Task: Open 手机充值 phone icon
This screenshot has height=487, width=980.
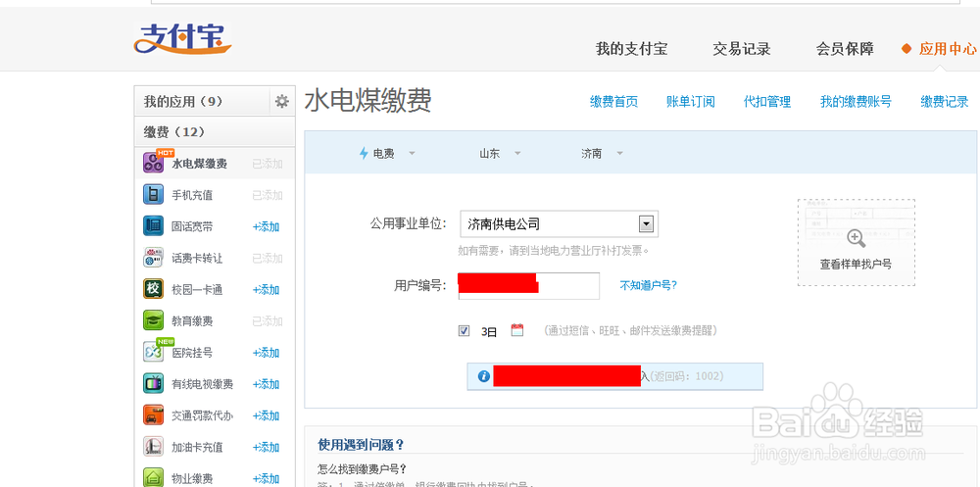Action: coord(153,194)
